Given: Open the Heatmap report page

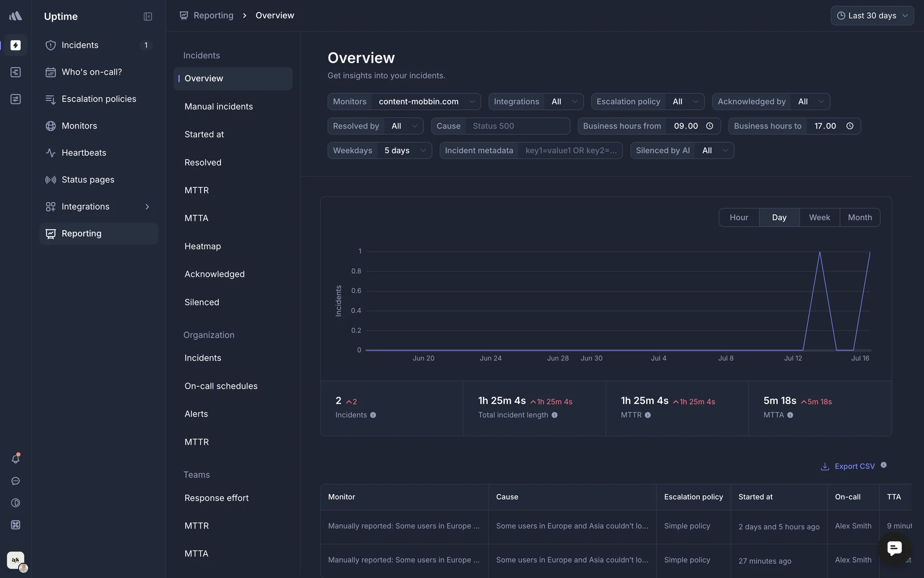Looking at the screenshot, I should (x=203, y=246).
